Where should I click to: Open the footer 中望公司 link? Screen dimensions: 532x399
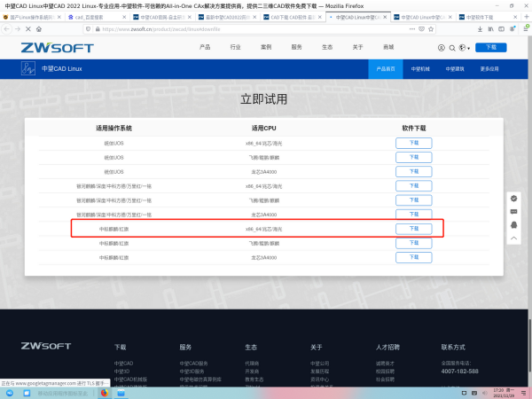319,364
